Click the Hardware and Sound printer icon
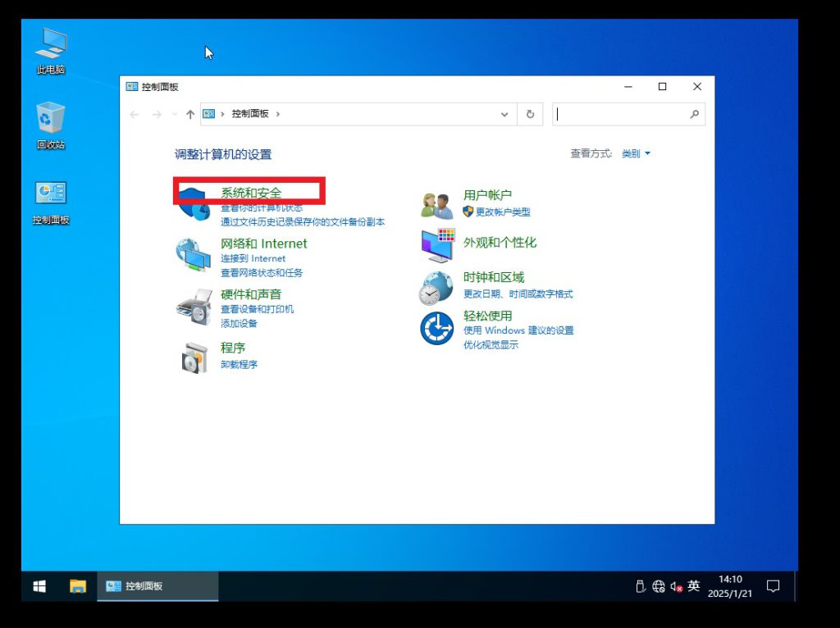This screenshot has width=840, height=628. (194, 307)
